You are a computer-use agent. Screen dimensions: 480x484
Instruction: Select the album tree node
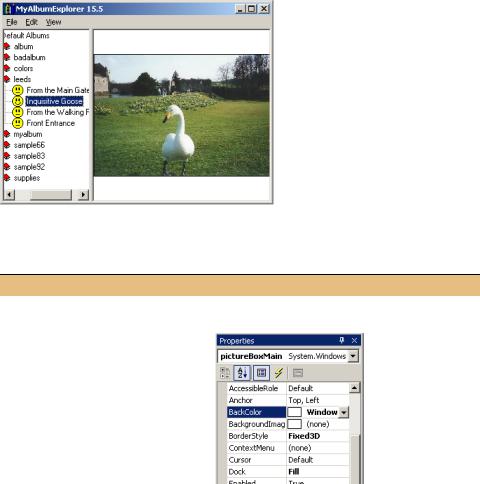tap(23, 46)
